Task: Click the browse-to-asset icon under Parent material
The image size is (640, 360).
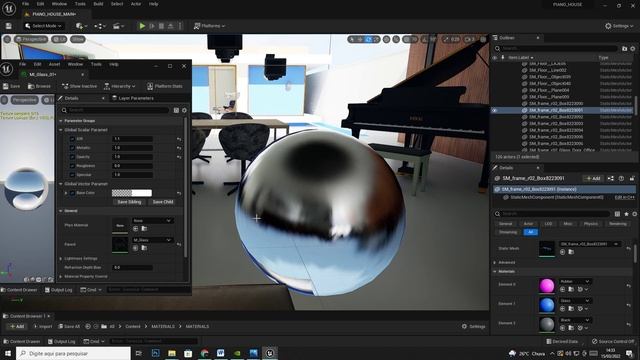Action: click(144, 248)
